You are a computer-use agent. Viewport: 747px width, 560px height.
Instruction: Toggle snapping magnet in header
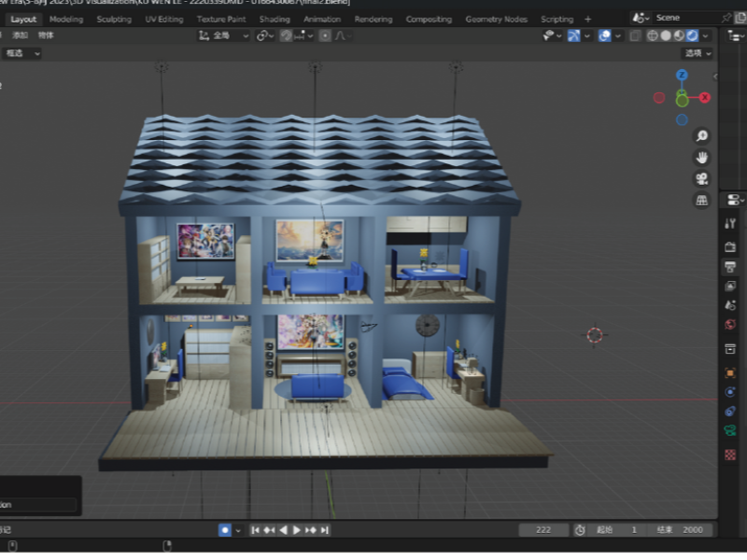point(287,35)
